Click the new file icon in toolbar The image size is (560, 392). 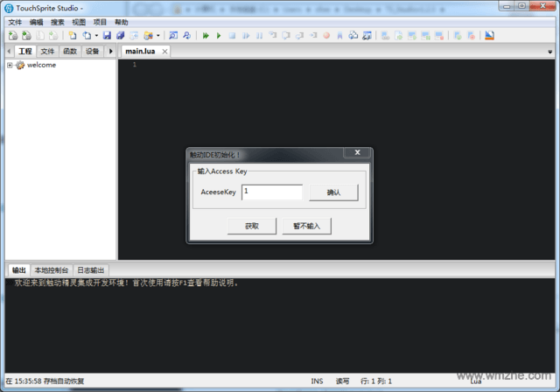tap(73, 35)
